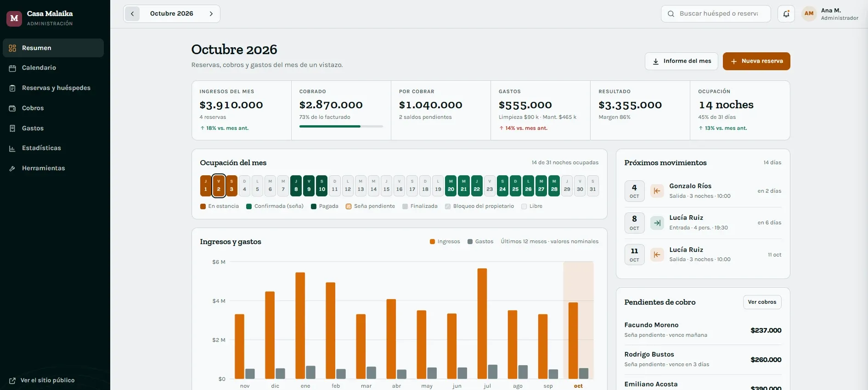868x390 pixels.
Task: Click the external link icon for sitio público
Action: point(12,380)
